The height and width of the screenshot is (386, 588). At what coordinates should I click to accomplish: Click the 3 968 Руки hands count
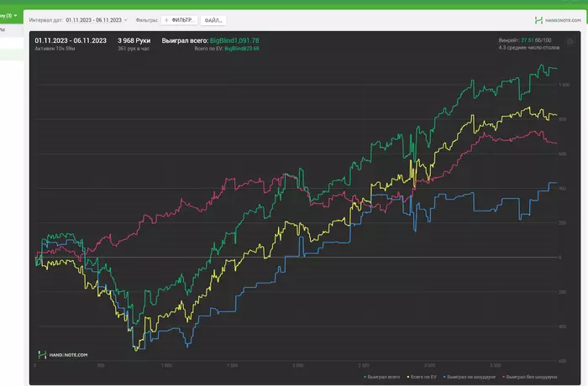tap(134, 40)
